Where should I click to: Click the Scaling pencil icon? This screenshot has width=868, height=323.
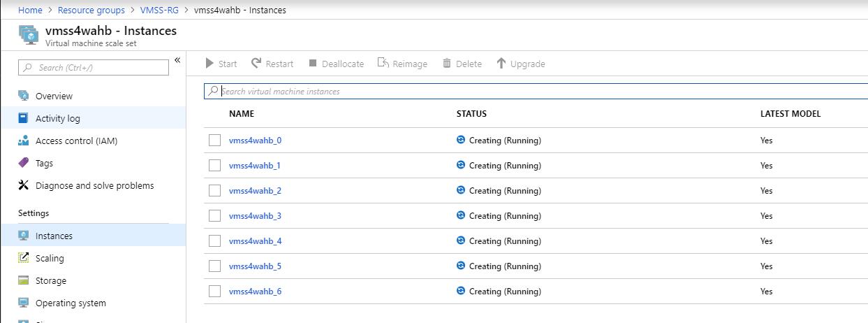pos(24,258)
